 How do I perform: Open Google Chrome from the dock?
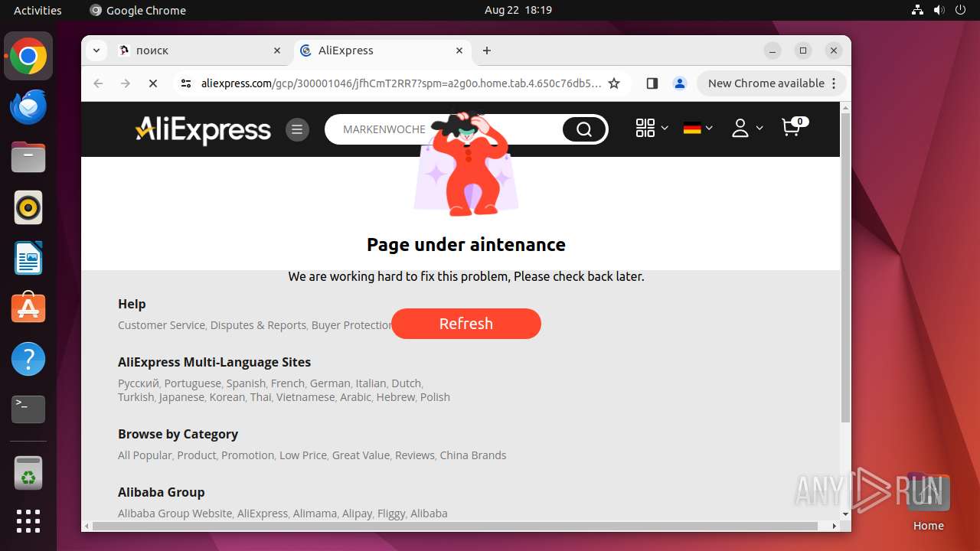point(28,57)
